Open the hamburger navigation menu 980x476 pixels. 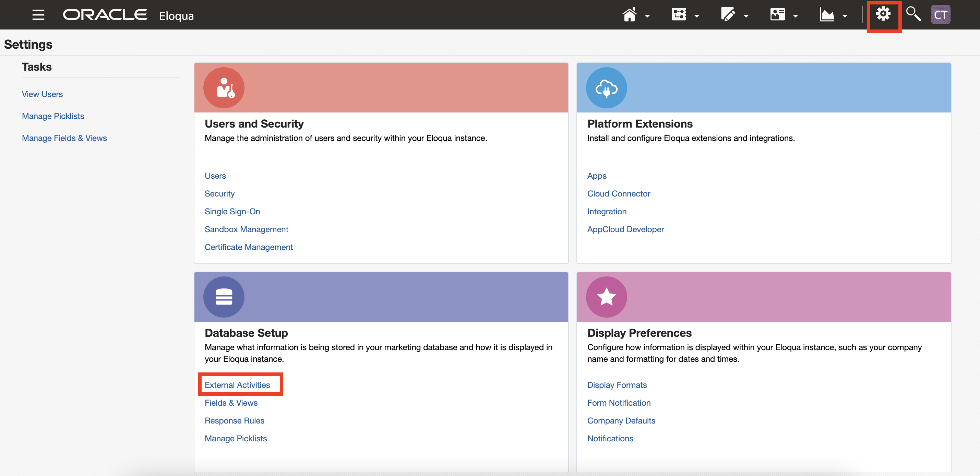pos(38,15)
